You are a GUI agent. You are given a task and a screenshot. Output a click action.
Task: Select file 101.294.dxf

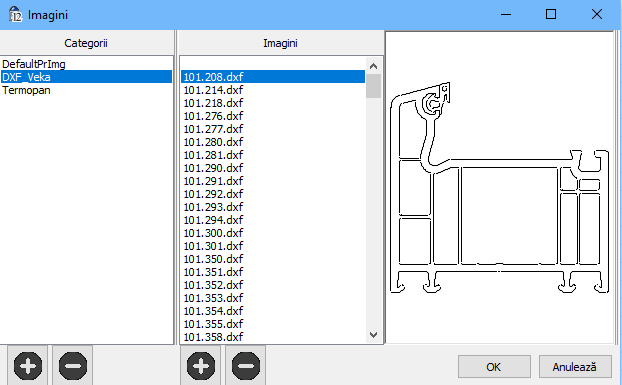tap(273, 220)
